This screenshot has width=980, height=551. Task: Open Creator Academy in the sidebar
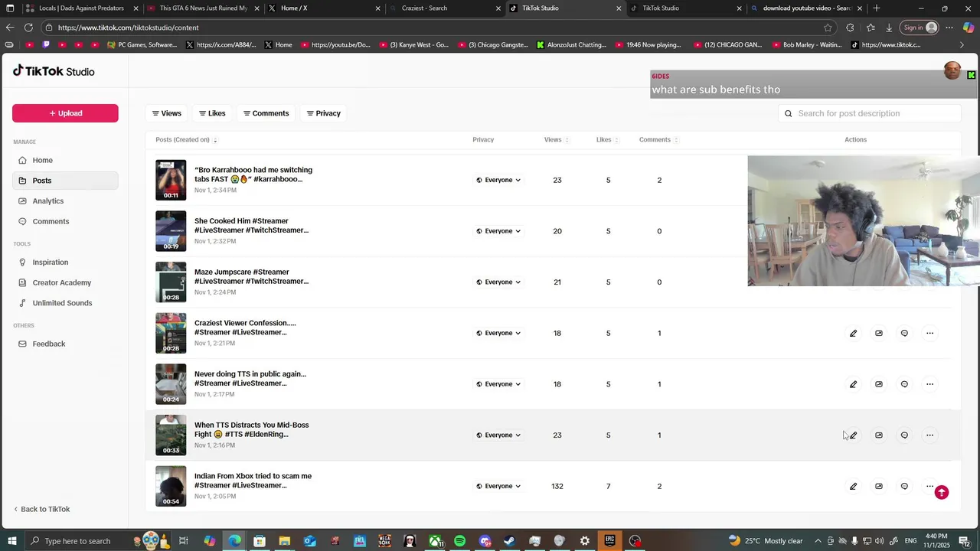pyautogui.click(x=65, y=282)
